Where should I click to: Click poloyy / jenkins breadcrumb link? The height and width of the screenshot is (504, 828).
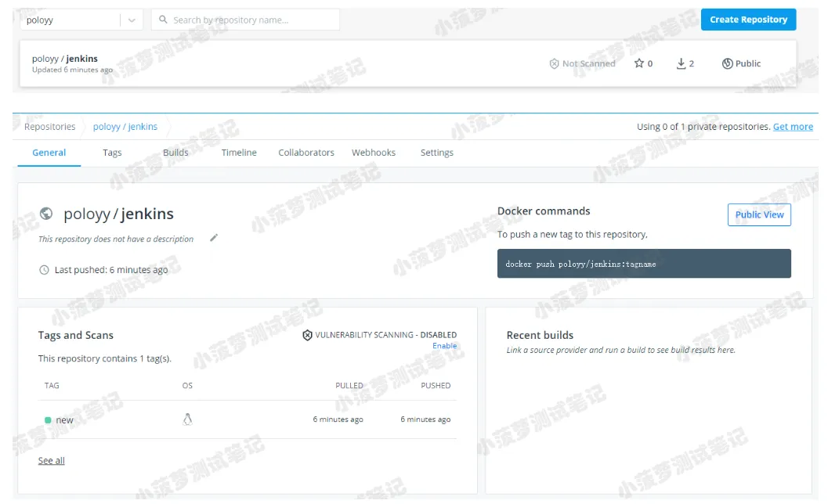125,127
